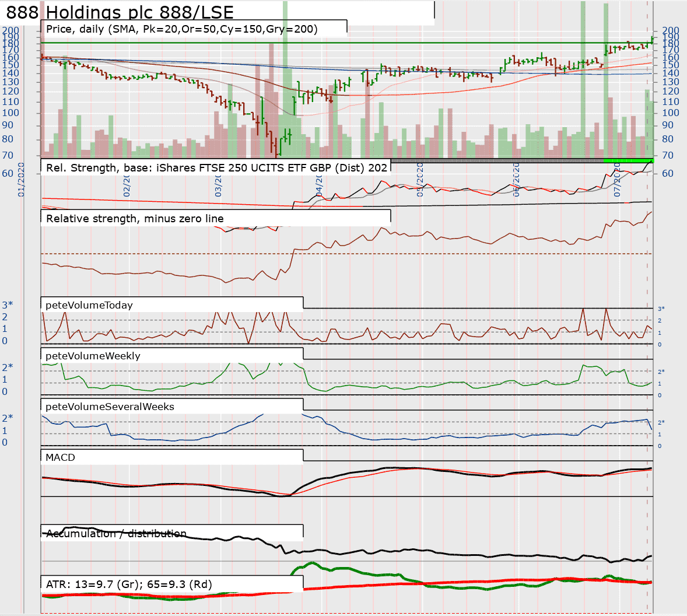Select the Accumulation / distribution panel label
687x616 pixels.
116,533
